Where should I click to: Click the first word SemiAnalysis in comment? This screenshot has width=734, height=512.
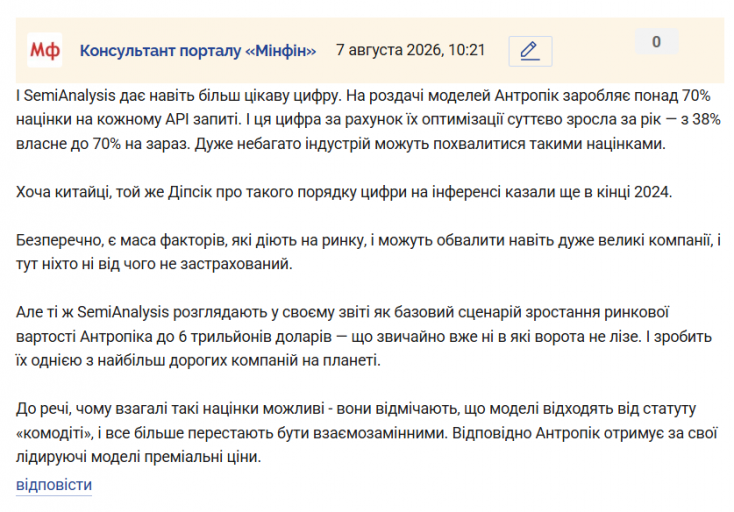(69, 95)
